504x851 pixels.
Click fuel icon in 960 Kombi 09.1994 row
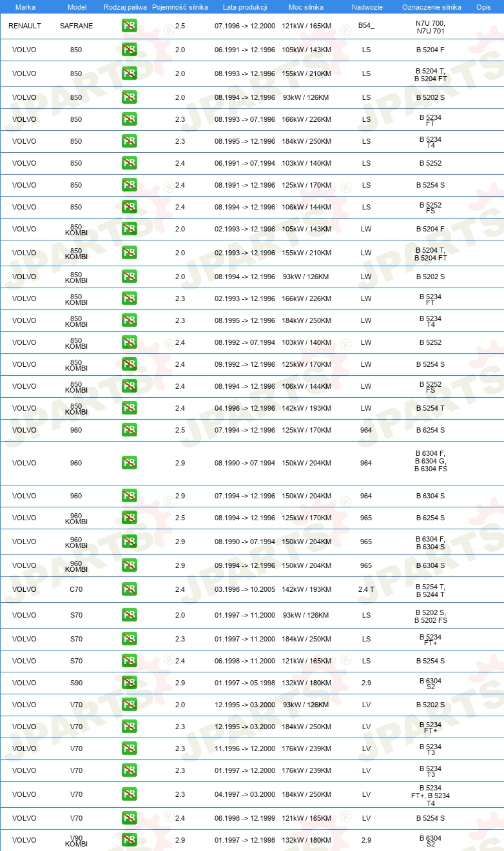click(129, 565)
